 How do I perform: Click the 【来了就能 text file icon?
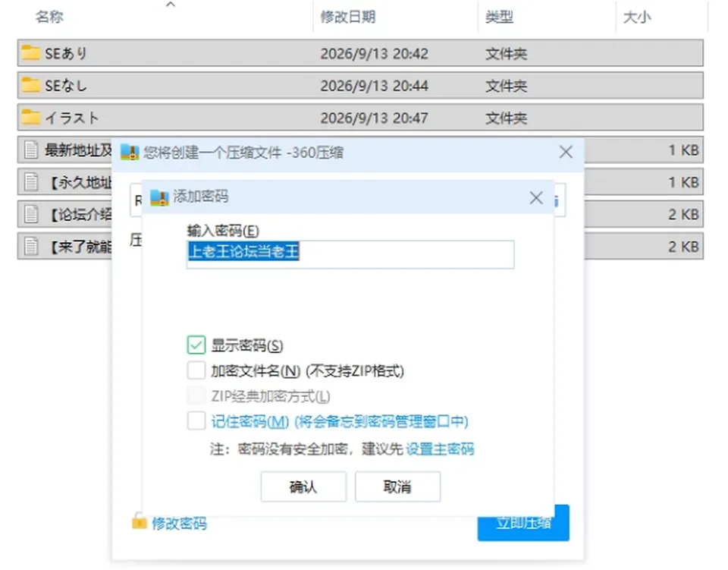pos(31,246)
